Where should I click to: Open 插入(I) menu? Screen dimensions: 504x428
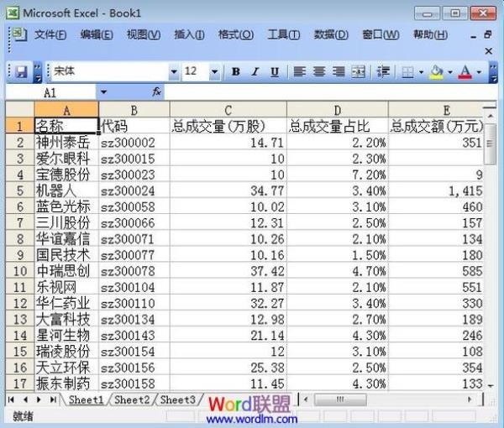189,34
